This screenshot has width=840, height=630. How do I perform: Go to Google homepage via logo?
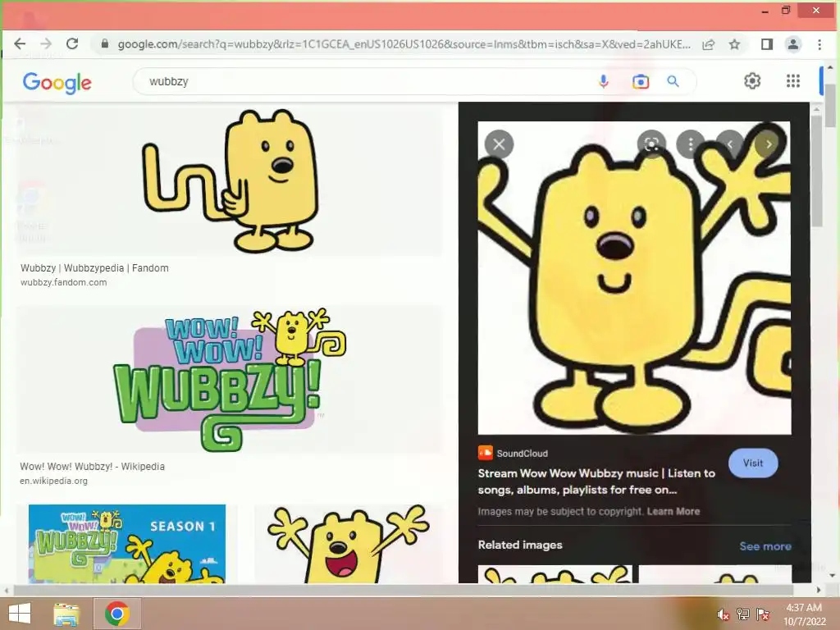pos(57,83)
